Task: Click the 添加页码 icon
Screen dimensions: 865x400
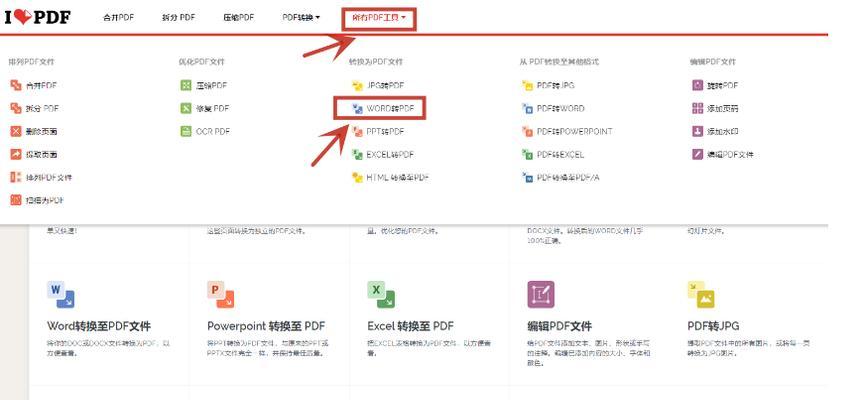Action: pyautogui.click(x=697, y=108)
